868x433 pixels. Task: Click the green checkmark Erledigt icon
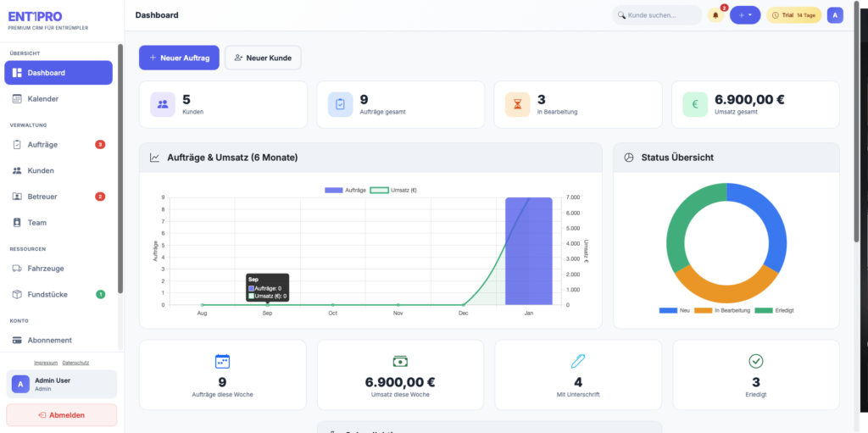tap(756, 361)
